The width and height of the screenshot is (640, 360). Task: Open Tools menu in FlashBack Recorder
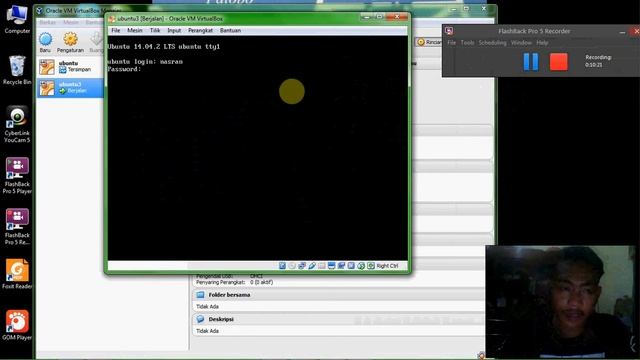click(467, 42)
